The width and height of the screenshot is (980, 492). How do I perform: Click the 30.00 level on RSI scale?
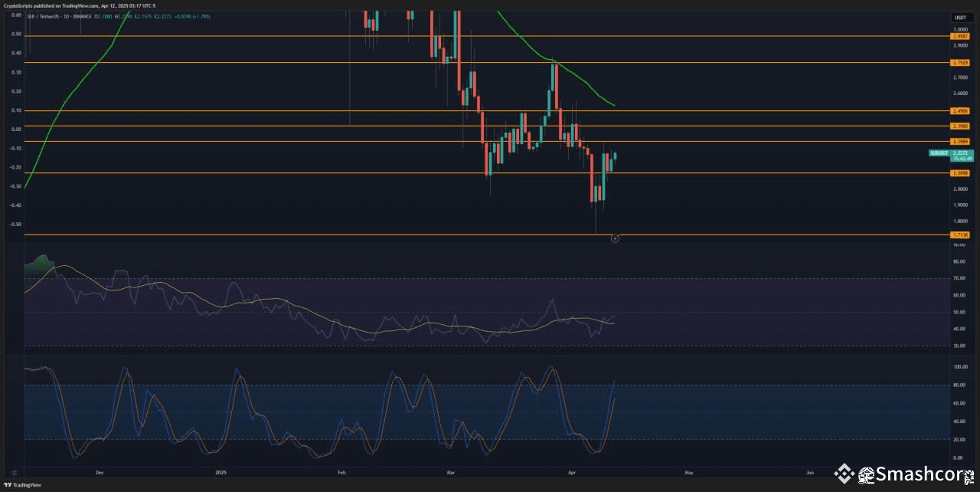pos(959,346)
